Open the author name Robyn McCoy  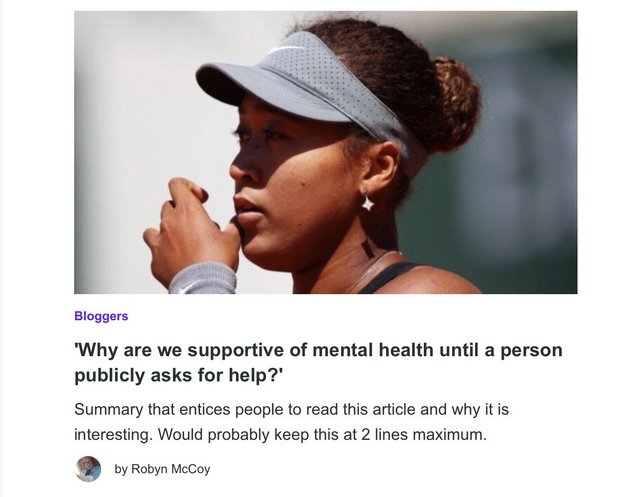pyautogui.click(x=171, y=469)
